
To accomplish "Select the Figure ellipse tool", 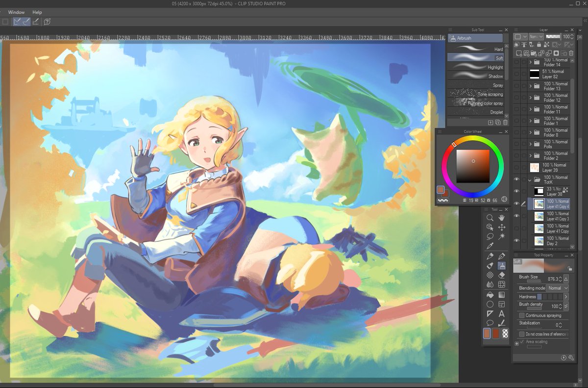I will click(x=490, y=305).
